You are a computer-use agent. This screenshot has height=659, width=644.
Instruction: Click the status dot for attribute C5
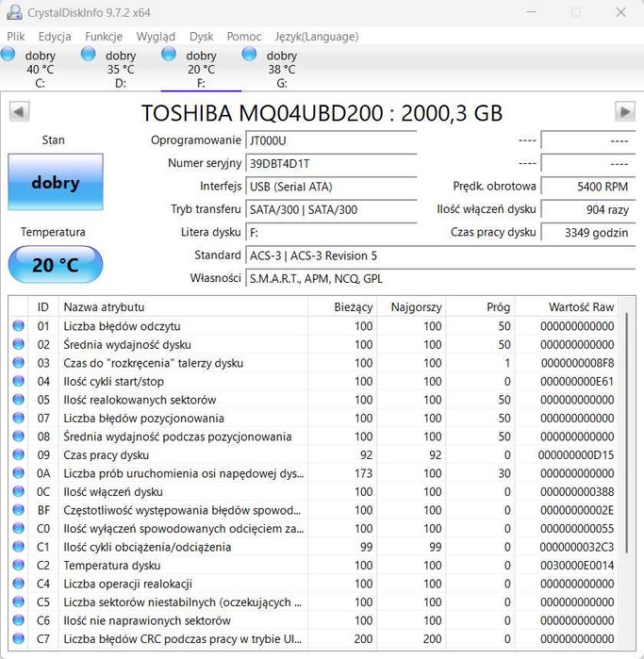pos(19,601)
